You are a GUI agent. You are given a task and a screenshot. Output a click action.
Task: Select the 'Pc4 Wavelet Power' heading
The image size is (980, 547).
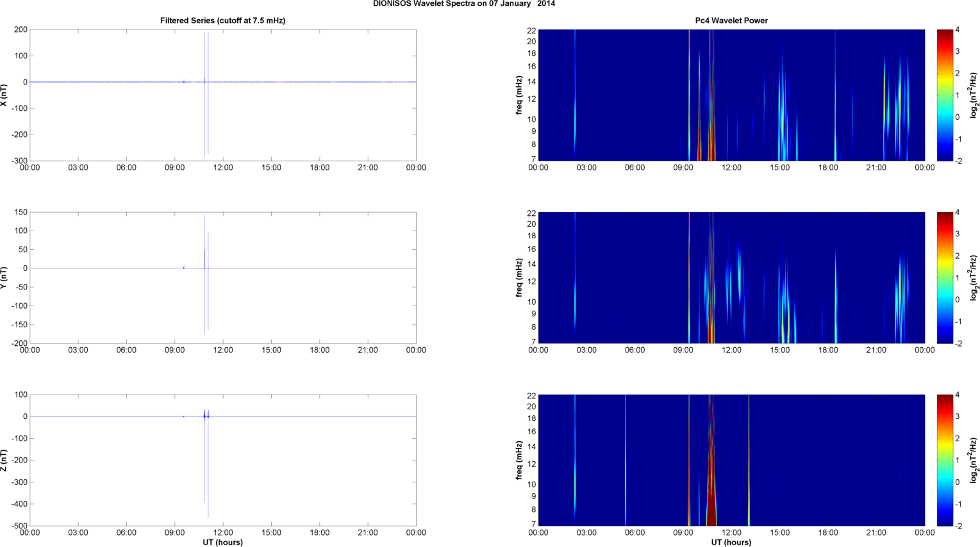pyautogui.click(x=731, y=20)
